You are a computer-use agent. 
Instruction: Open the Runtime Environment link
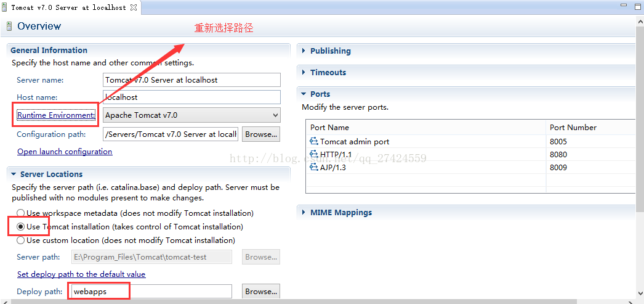[56, 115]
